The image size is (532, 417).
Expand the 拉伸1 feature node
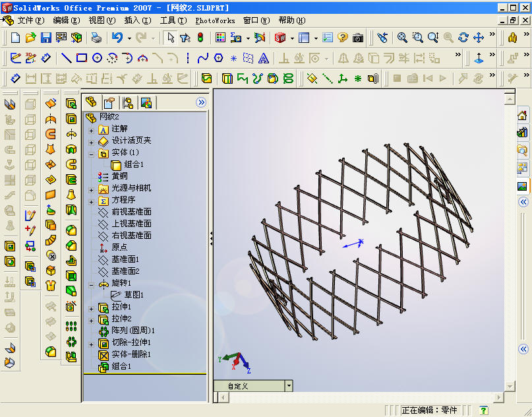tap(91, 309)
